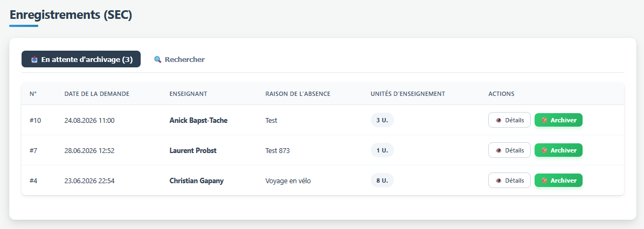The height and width of the screenshot is (229, 644).
Task: Click the 8 U. units badge
Action: coord(382,181)
